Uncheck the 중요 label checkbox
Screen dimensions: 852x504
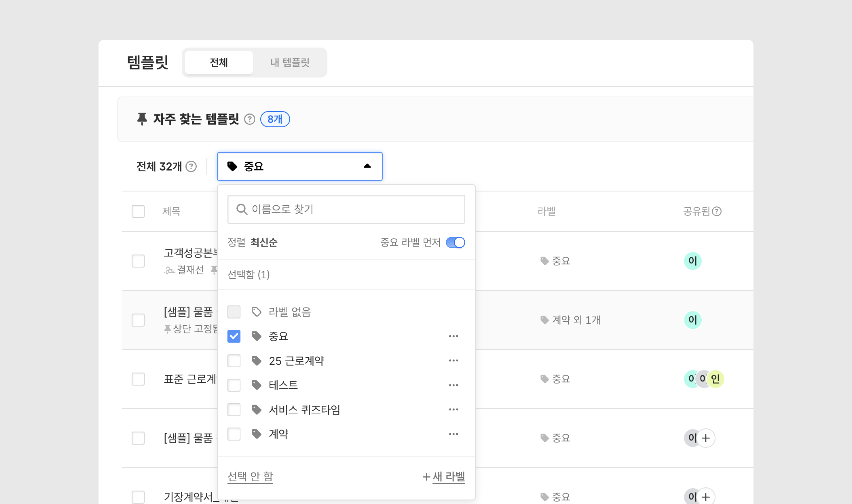234,336
